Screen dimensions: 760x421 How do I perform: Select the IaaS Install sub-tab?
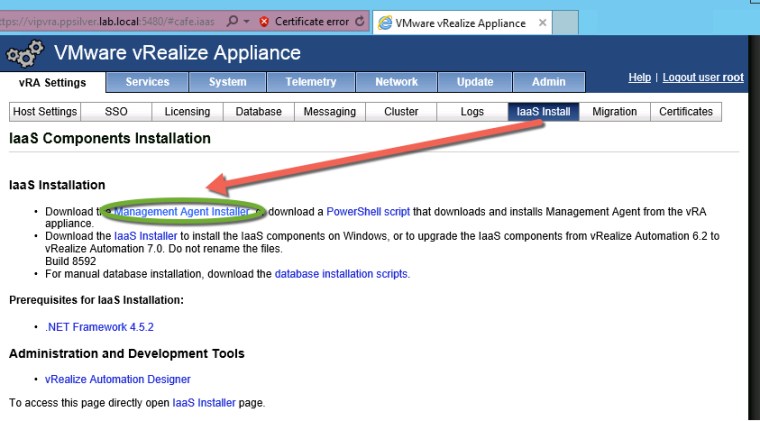(543, 111)
